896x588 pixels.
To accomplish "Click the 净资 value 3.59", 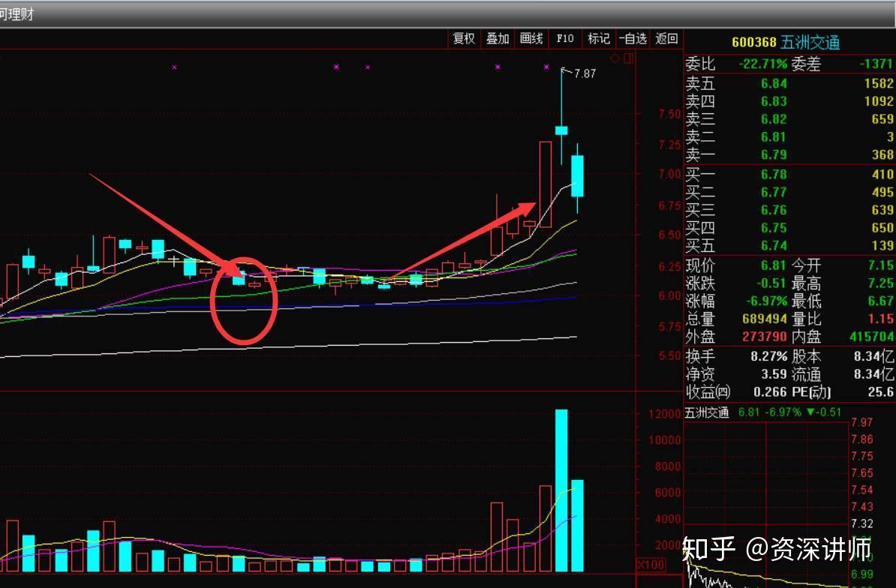I will pos(774,374).
